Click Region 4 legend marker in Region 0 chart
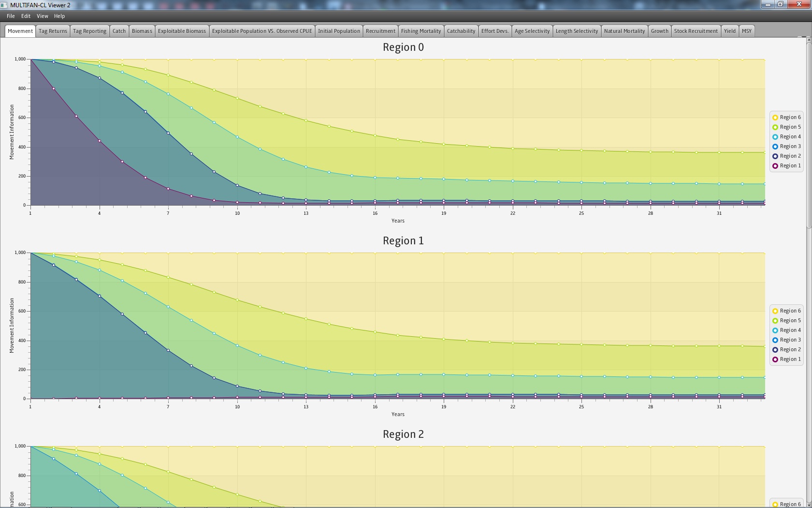The height and width of the screenshot is (508, 812). [775, 137]
